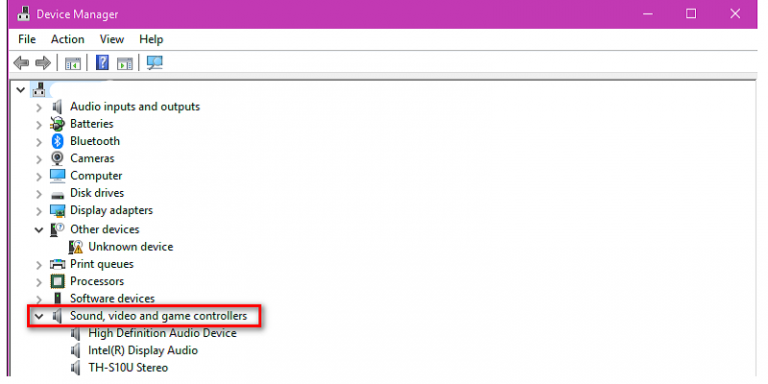Click the Disk drives icon

57,194
